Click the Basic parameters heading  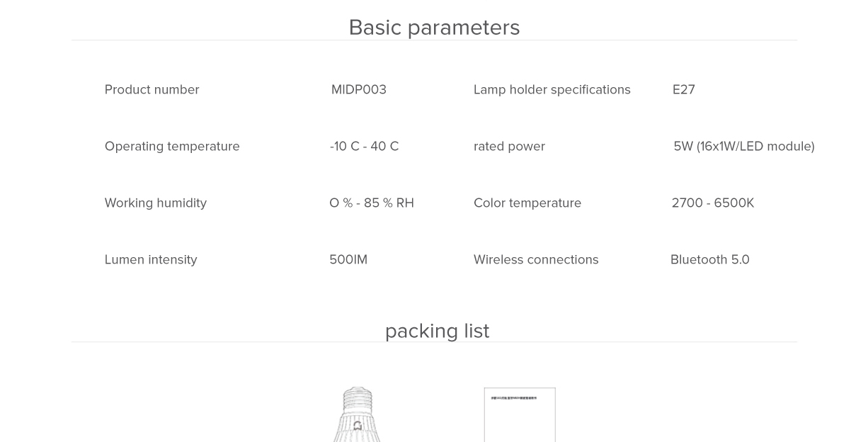coord(434,28)
